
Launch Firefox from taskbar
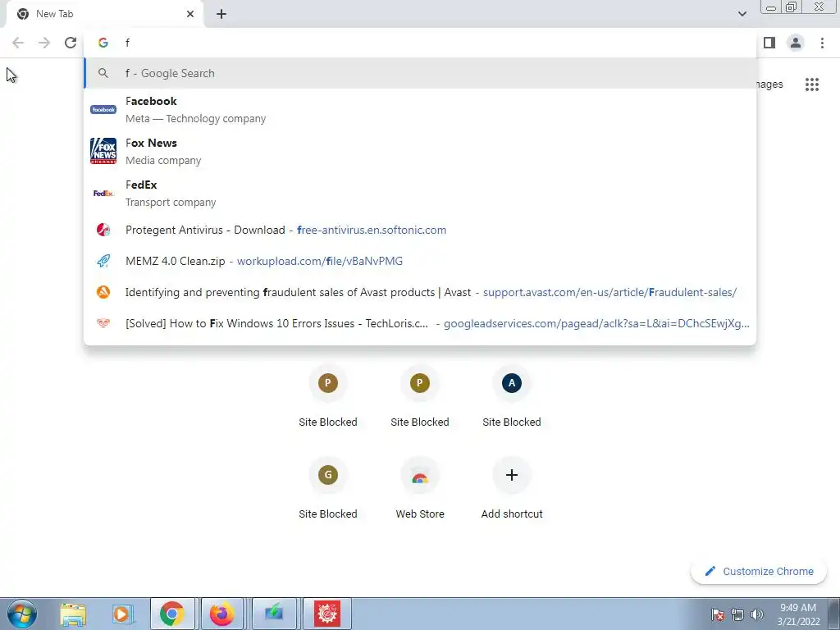[221, 614]
